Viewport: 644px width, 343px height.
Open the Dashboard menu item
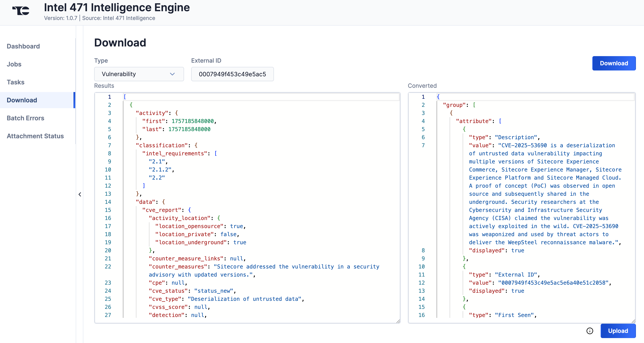[23, 46]
